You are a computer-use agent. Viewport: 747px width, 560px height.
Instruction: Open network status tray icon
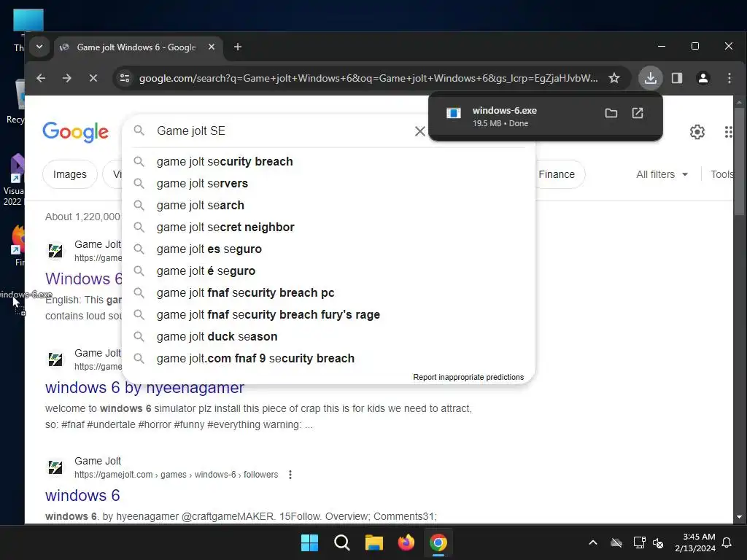point(639,542)
